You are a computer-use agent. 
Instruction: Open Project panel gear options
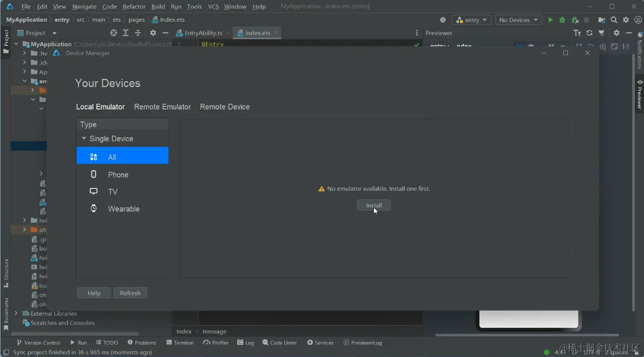(153, 33)
